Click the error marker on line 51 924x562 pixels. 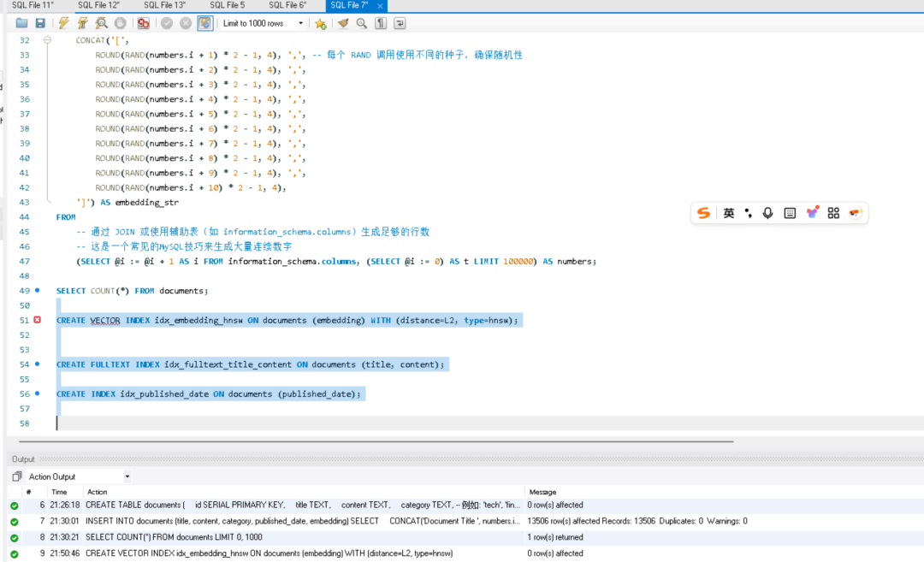[36, 320]
